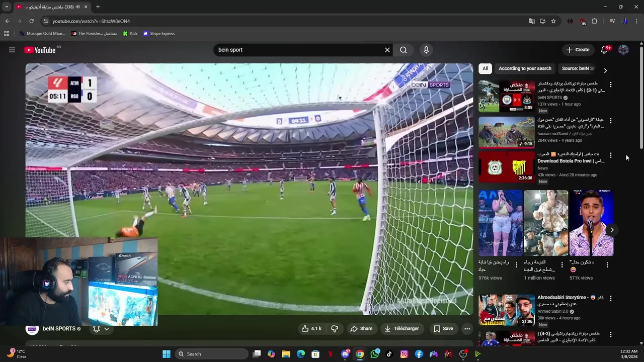Open options for Ahmedsabiri Storytime video
This screenshot has height=362, width=644.
611,298
